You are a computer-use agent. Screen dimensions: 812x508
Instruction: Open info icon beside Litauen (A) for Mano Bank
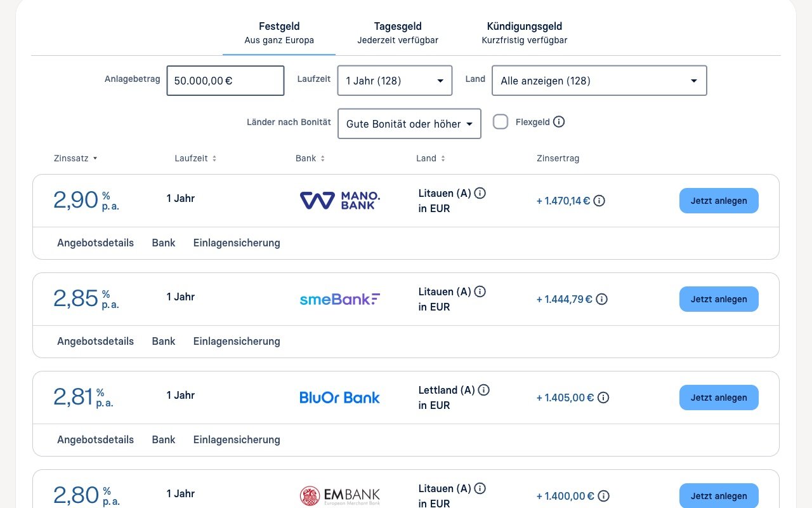480,193
